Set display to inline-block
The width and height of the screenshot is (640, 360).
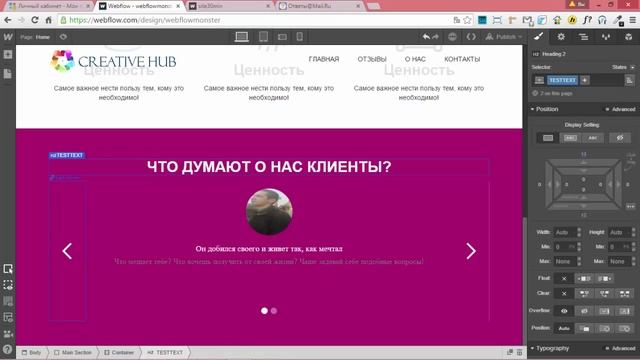570,138
